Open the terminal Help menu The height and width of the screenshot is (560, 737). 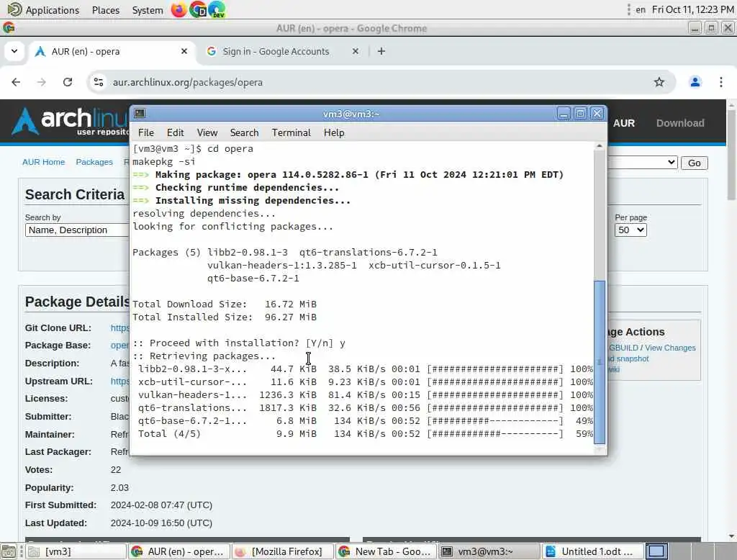(334, 132)
